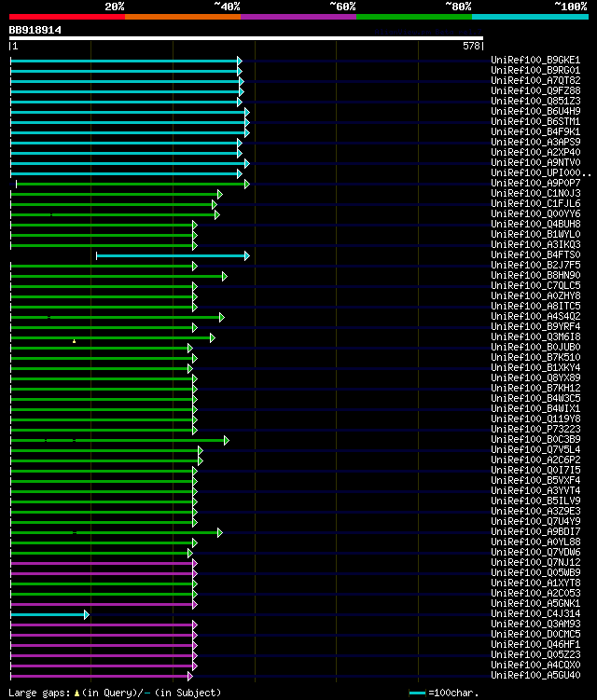Click the UniRef100_B8HN90 label

tap(535, 276)
